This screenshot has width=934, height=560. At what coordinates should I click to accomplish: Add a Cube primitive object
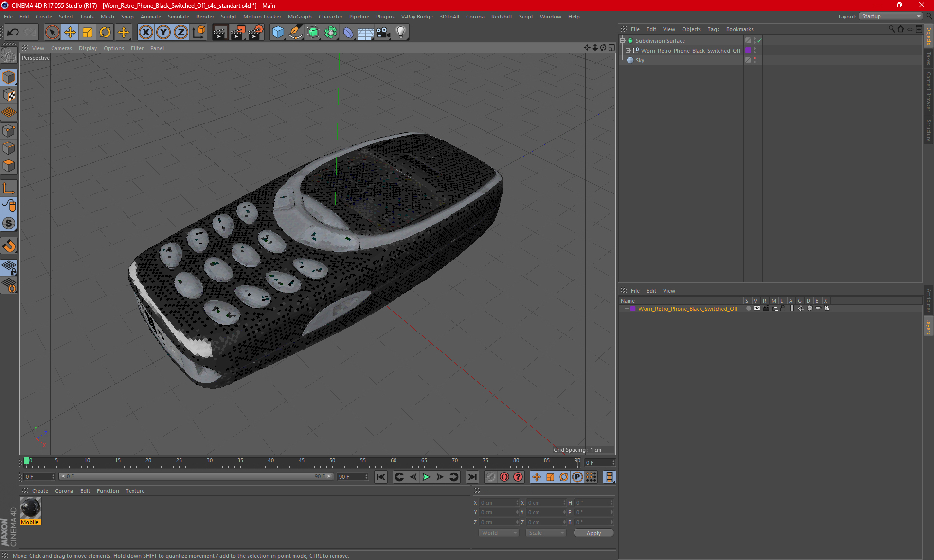(278, 33)
